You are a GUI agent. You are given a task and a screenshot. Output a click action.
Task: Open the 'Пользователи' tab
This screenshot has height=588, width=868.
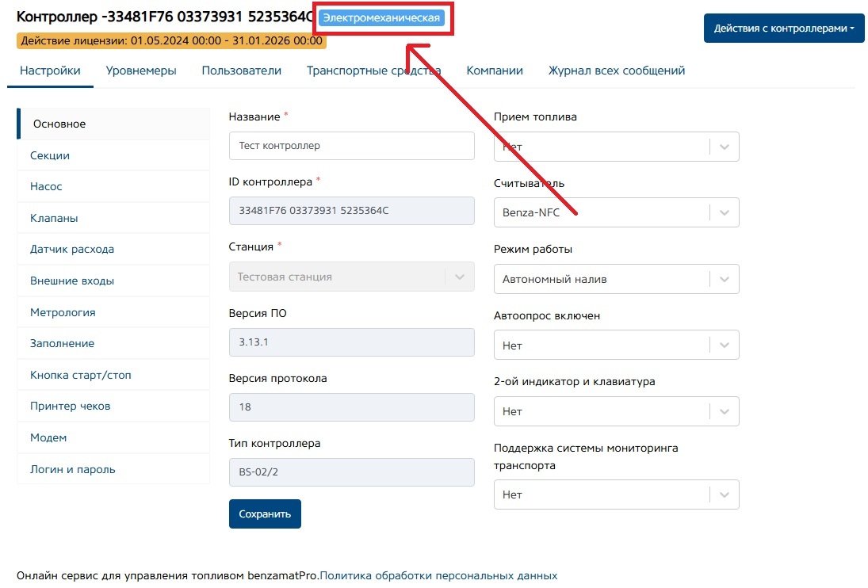point(241,71)
